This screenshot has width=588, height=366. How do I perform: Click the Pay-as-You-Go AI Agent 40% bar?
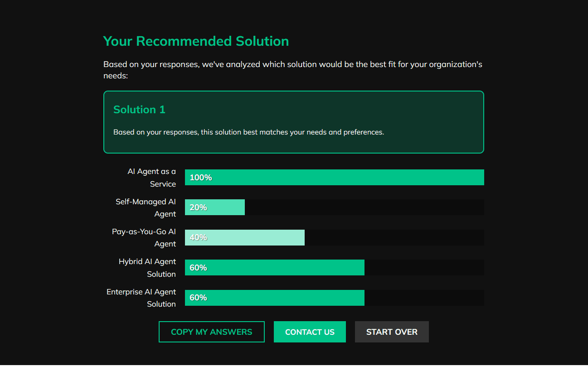245,237
